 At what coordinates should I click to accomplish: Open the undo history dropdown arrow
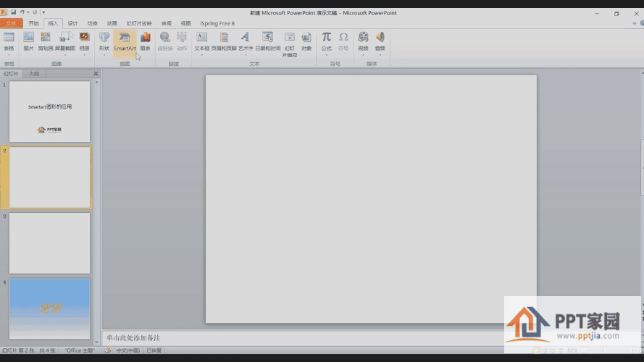point(28,12)
